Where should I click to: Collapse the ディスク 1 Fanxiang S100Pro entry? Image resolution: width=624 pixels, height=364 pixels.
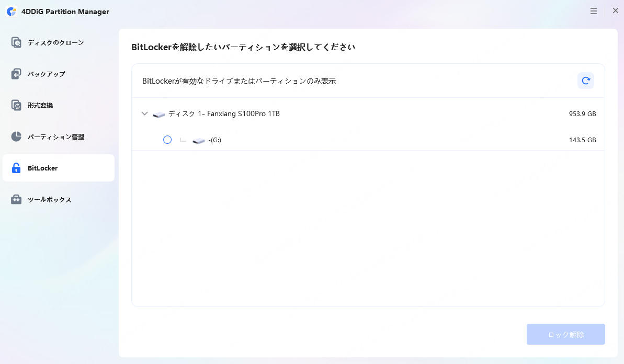click(144, 113)
